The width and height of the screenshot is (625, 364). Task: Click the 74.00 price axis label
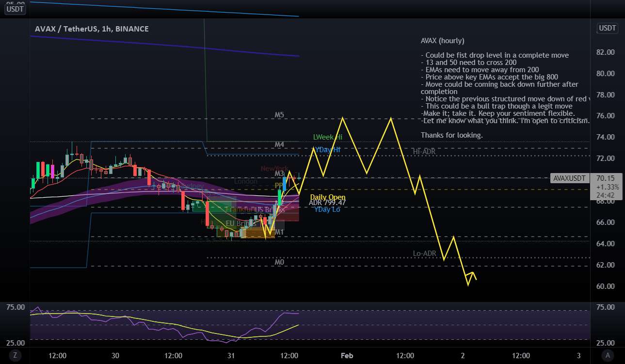605,137
